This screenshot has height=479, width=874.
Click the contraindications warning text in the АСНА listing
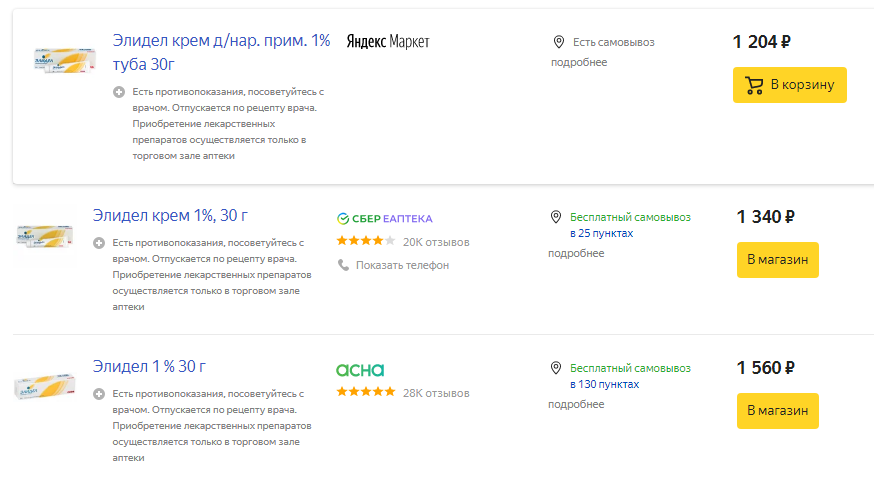click(212, 426)
